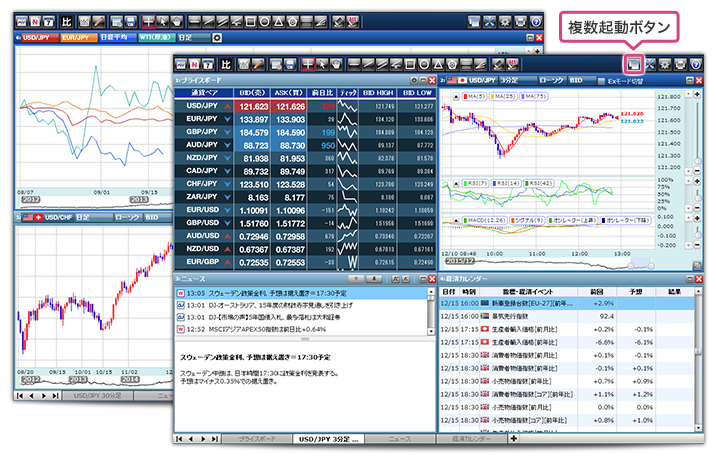Click the zoom-in plus button on the price chart
Image resolution: width=716 pixels, height=460 pixels.
pyautogui.click(x=697, y=95)
